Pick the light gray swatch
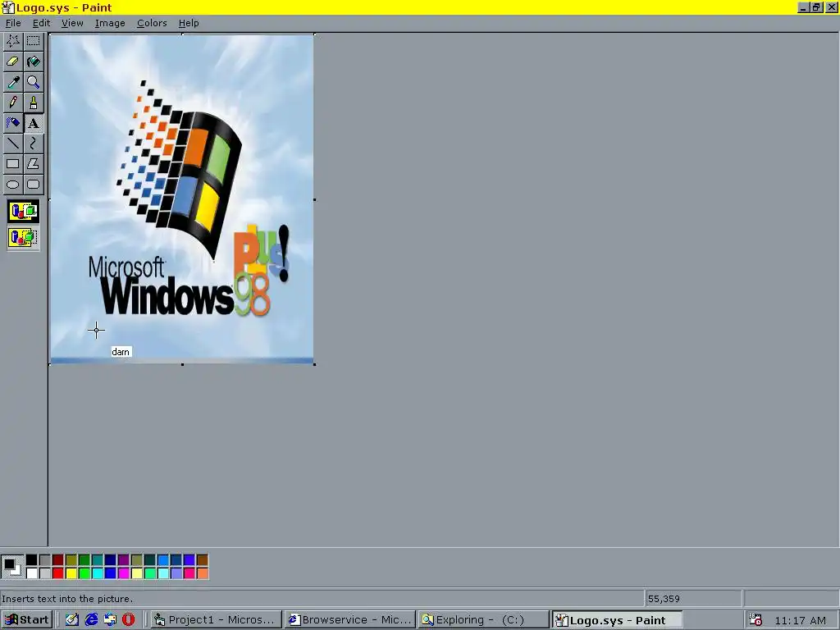The image size is (840, 630). (45, 573)
